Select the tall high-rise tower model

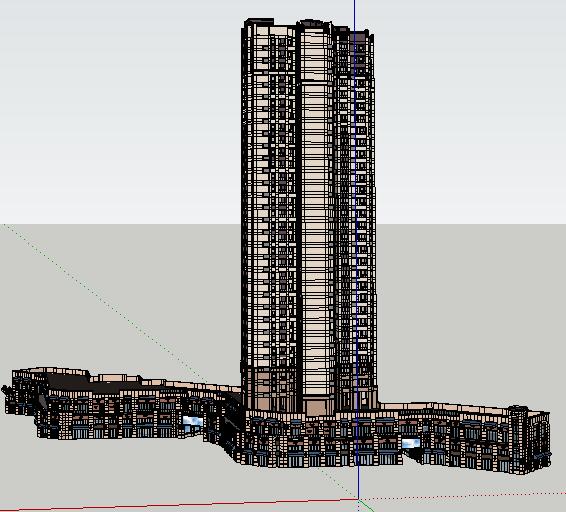tap(309, 217)
